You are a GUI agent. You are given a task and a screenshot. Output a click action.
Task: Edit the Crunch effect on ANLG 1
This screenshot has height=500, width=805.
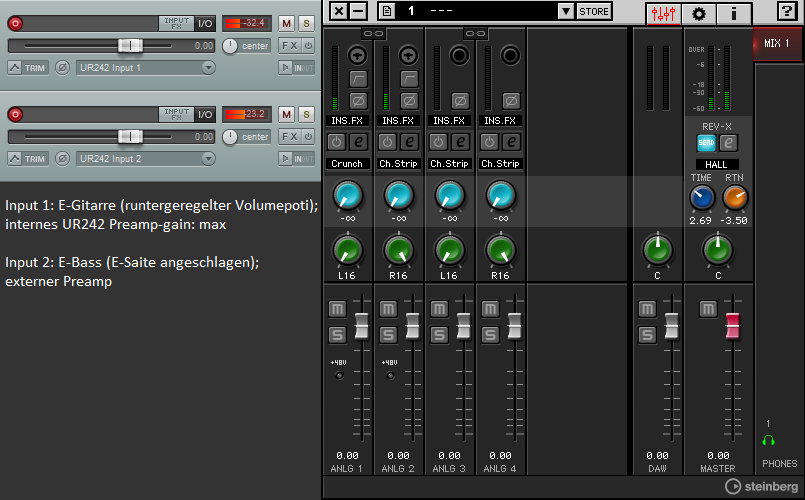coord(359,142)
